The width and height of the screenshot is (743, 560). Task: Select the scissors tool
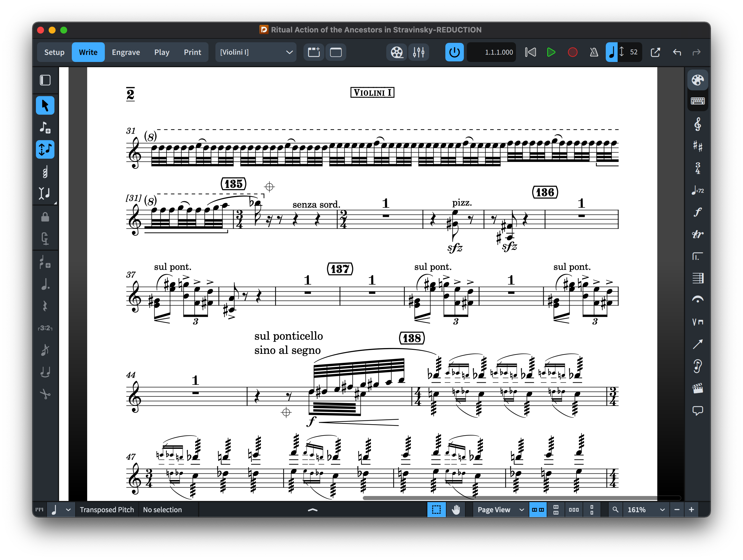45,394
